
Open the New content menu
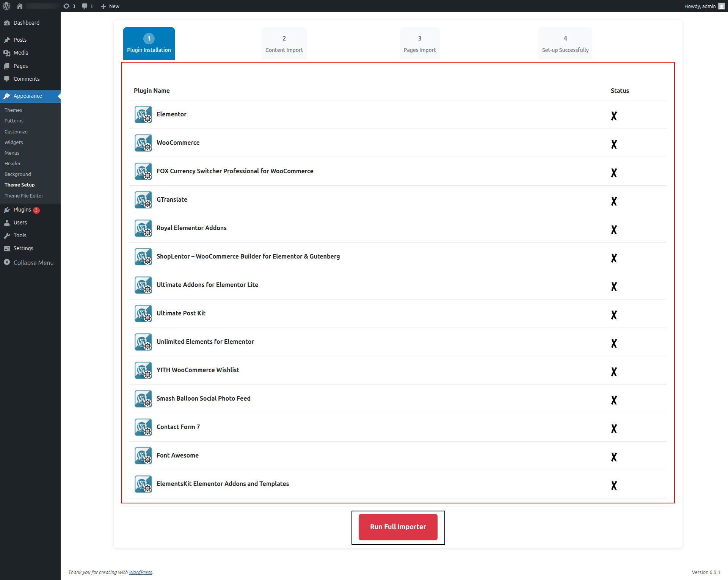coord(110,6)
